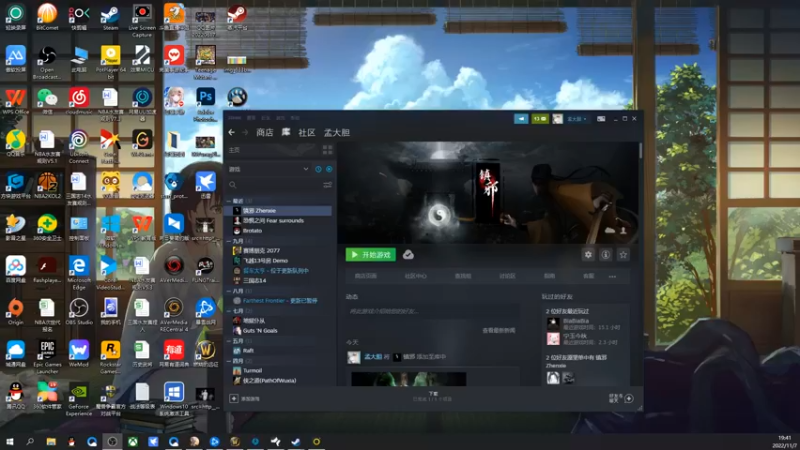This screenshot has height=450, width=800.
Task: Open the 孟大胆 account dropdown
Action: coord(577,119)
